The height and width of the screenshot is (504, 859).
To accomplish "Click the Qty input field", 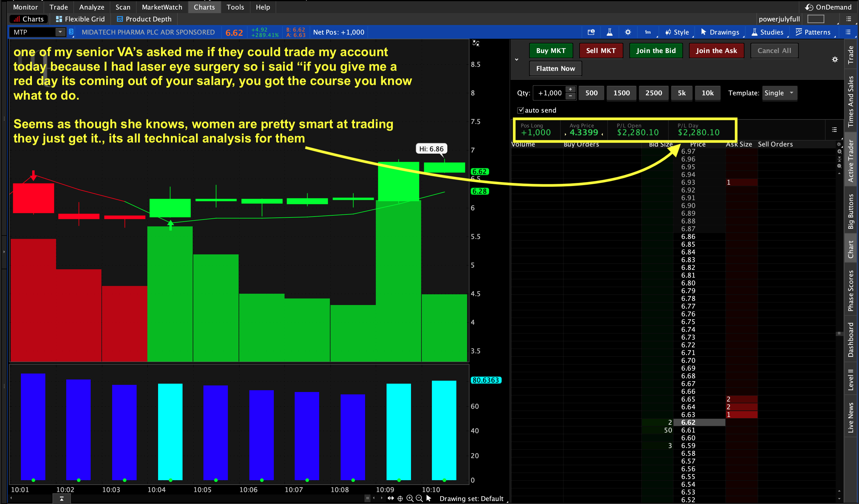I will [549, 93].
